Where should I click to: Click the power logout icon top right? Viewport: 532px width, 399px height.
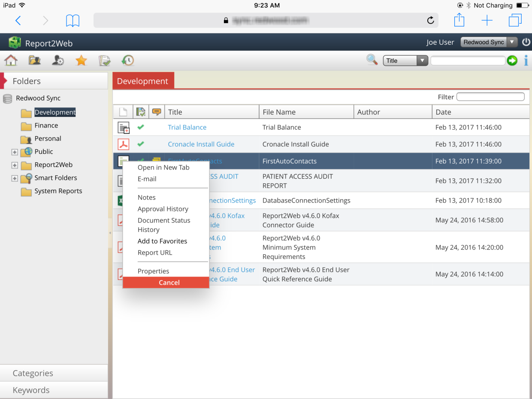(x=526, y=42)
